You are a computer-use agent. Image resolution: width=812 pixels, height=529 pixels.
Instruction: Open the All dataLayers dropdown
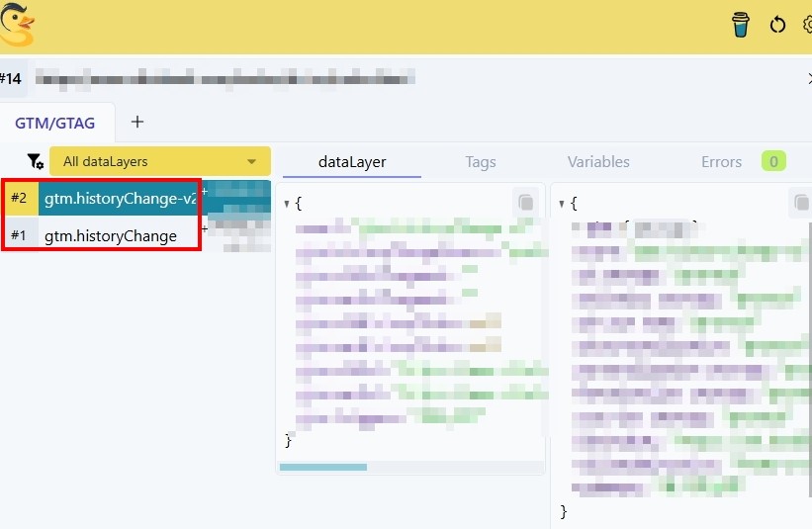160,161
